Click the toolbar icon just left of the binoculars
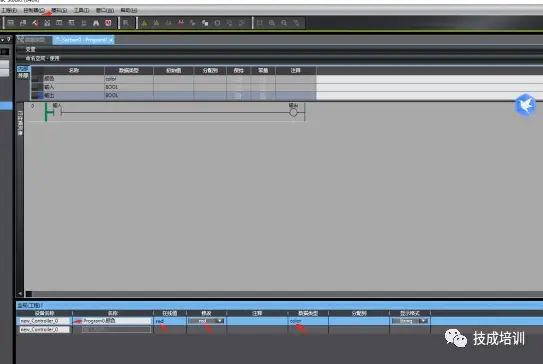This screenshot has height=364, width=543. tap(83, 23)
